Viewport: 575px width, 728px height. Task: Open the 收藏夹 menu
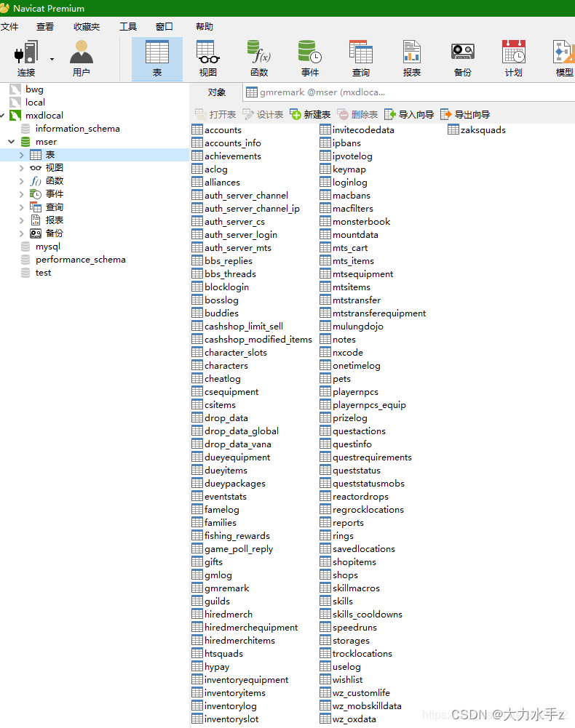click(87, 26)
